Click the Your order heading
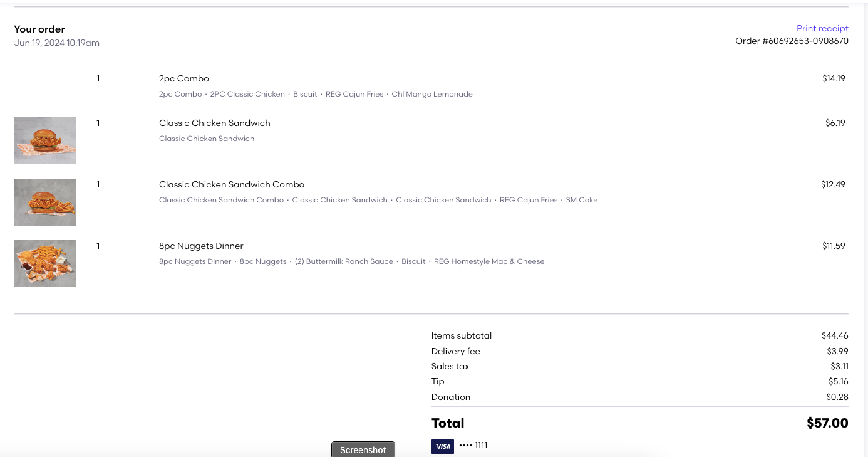Image resolution: width=868 pixels, height=457 pixels. point(39,29)
